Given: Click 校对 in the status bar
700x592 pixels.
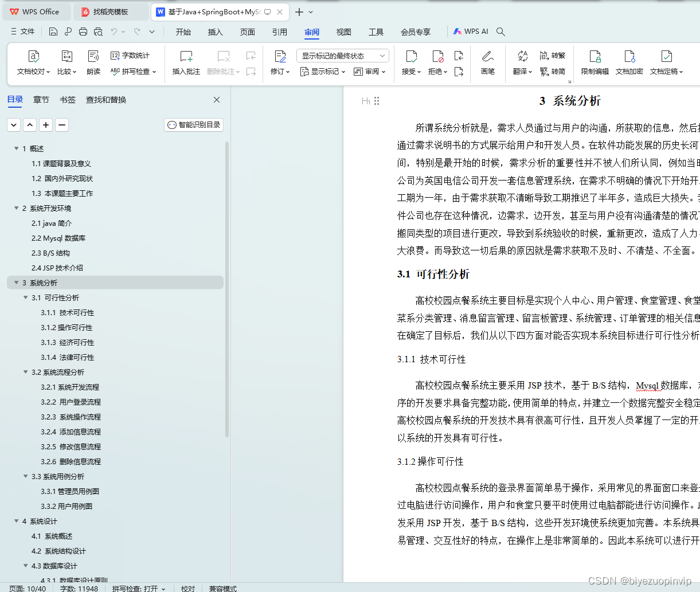Looking at the screenshot, I should pyautogui.click(x=187, y=588).
